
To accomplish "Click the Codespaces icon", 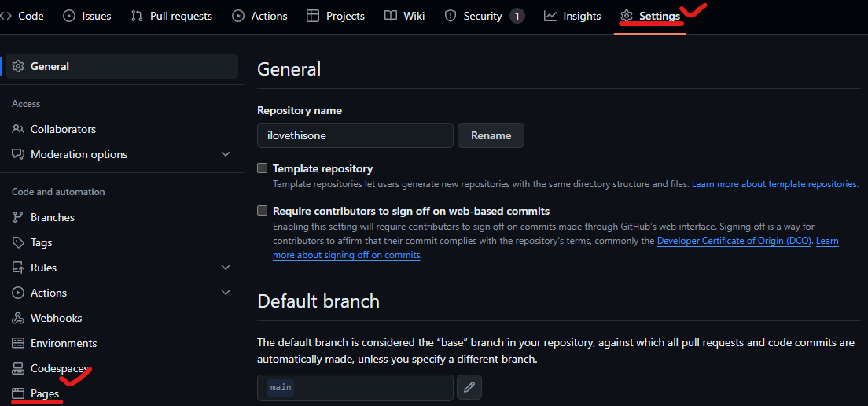I will (x=18, y=368).
